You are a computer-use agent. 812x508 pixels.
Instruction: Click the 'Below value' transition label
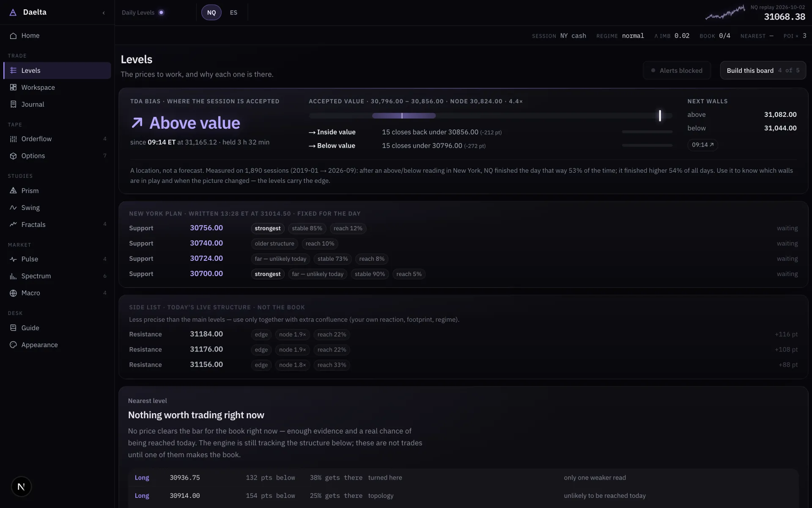point(332,146)
